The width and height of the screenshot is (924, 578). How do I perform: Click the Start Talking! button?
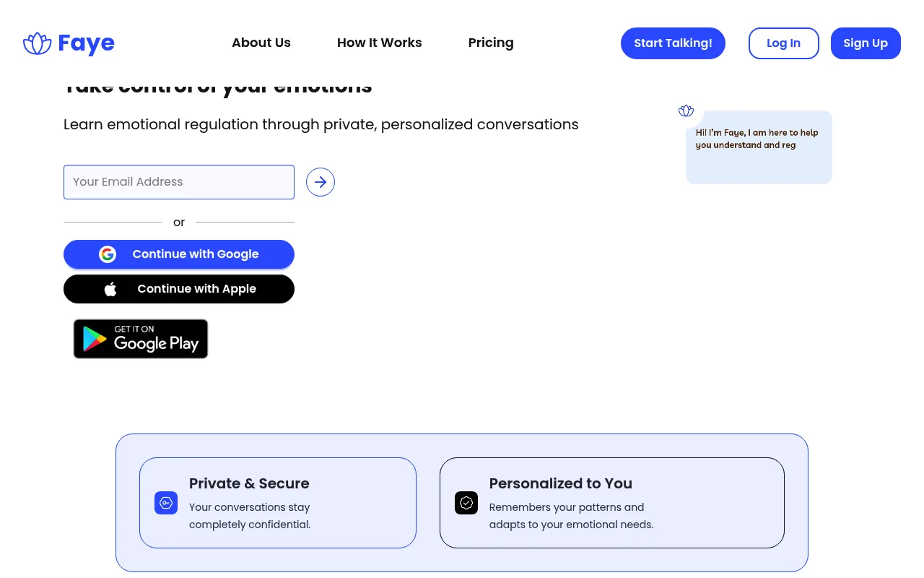point(673,43)
